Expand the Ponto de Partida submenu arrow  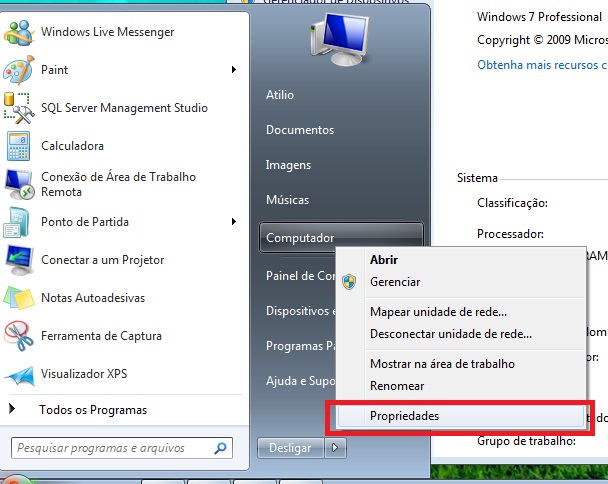(x=234, y=222)
